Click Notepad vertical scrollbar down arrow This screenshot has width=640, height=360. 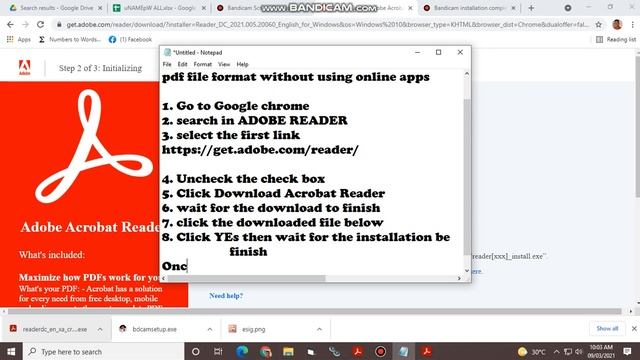(x=467, y=271)
